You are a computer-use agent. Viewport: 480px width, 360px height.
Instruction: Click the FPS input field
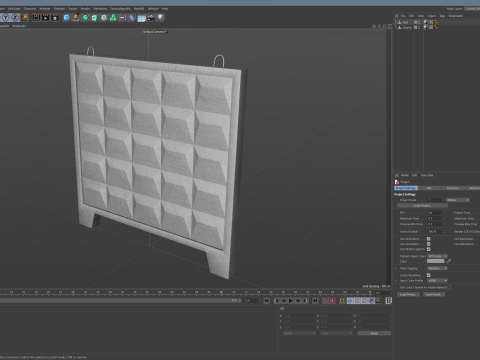[435, 213]
